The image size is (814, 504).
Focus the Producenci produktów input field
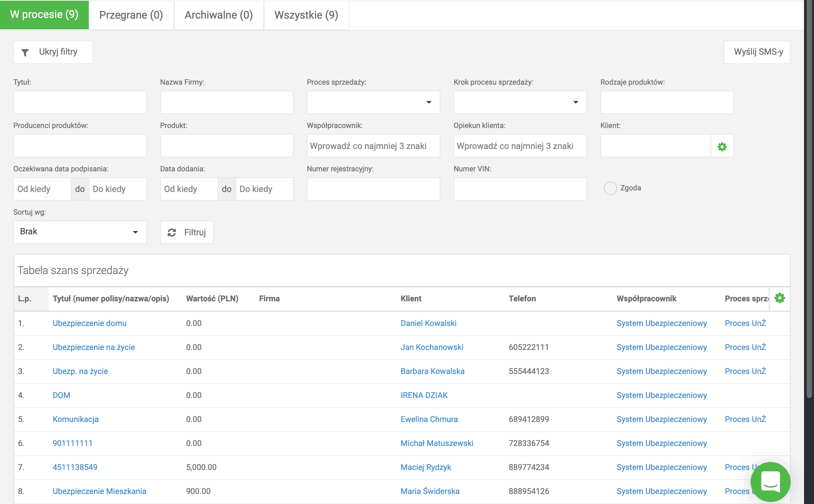(x=80, y=146)
